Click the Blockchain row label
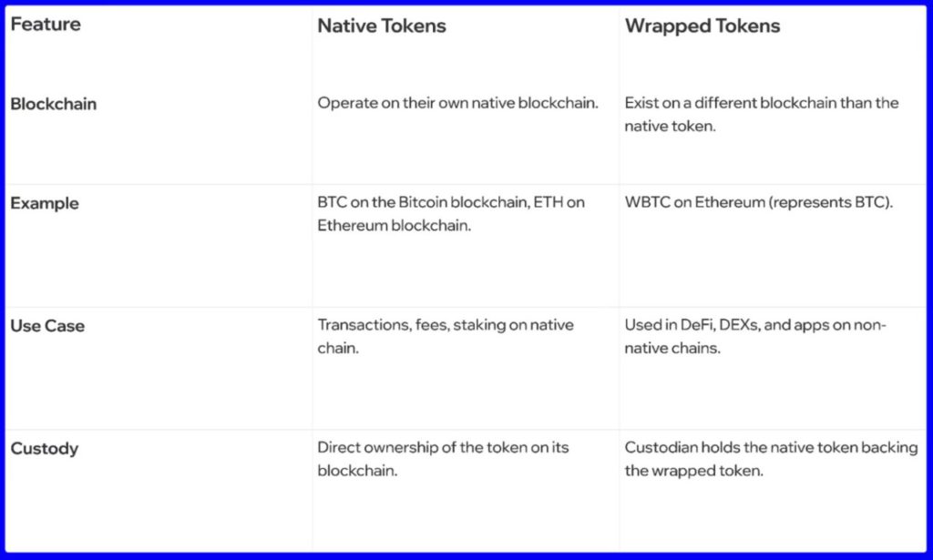 point(53,104)
